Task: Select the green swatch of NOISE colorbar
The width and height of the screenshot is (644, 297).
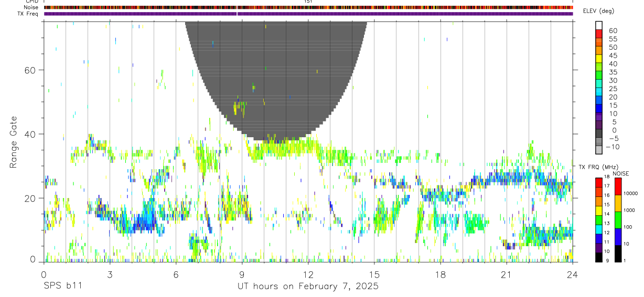Action: [x=618, y=220]
